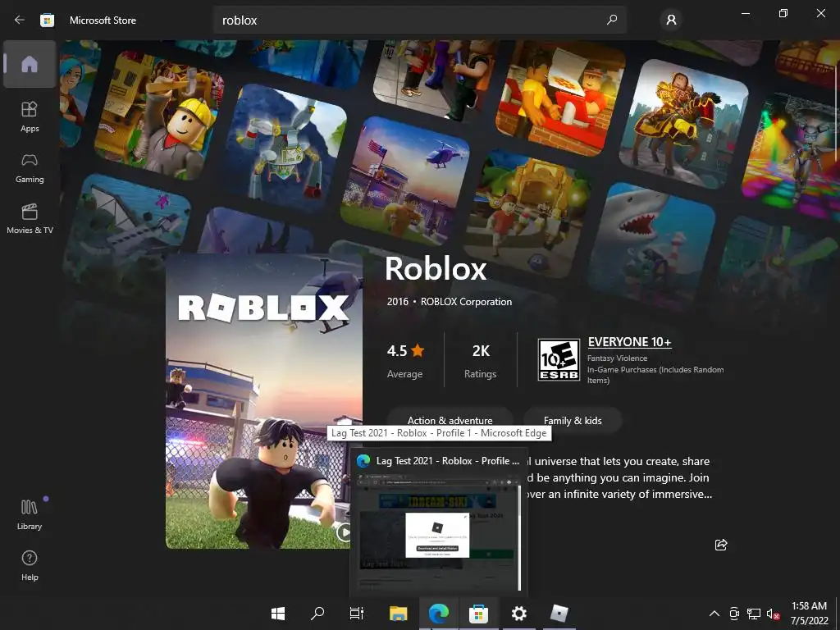Switch to Microsoft Edge on the taskbar
This screenshot has width=840, height=630.
[439, 614]
